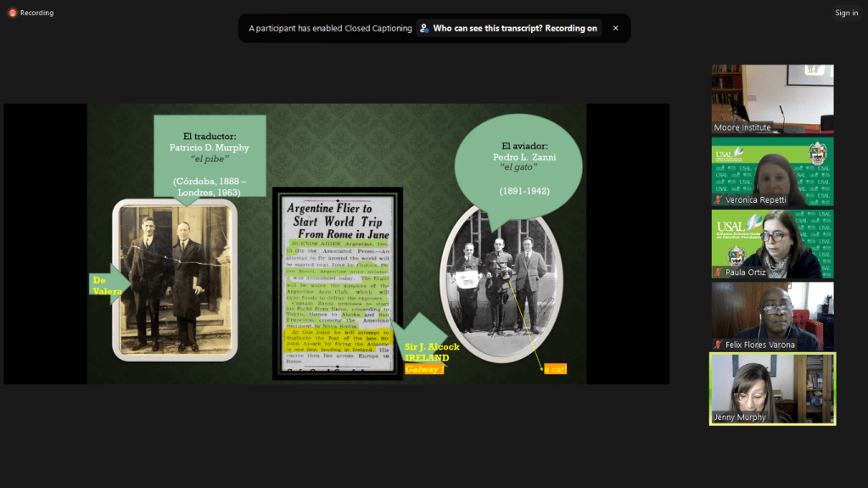
Task: Click Paula Ortiz's muted microphone icon
Action: pyautogui.click(x=719, y=272)
